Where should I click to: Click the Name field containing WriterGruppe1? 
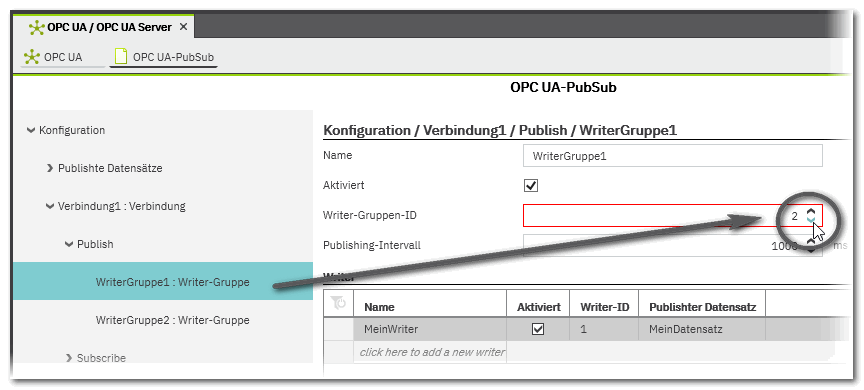tap(672, 156)
